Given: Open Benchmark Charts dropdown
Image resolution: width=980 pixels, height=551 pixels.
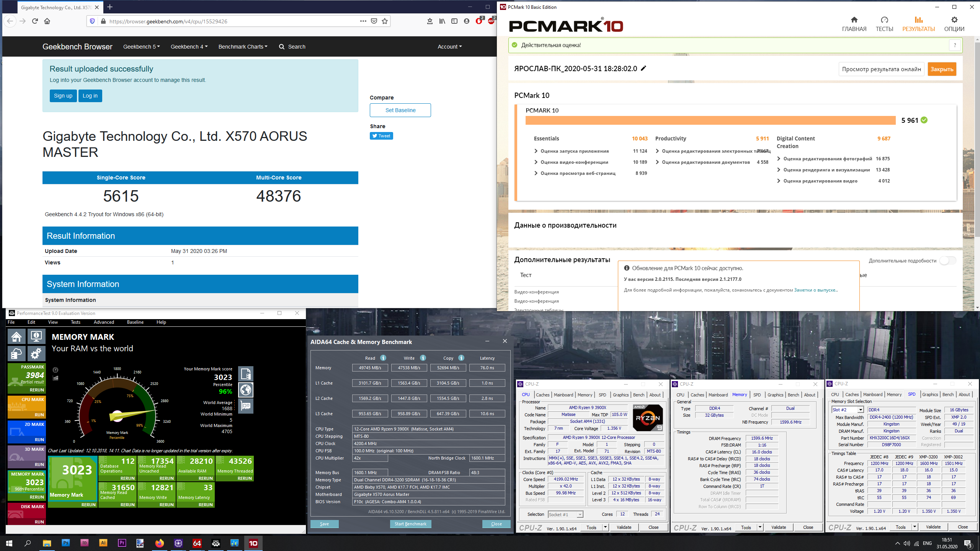Looking at the screenshot, I should click(x=243, y=47).
